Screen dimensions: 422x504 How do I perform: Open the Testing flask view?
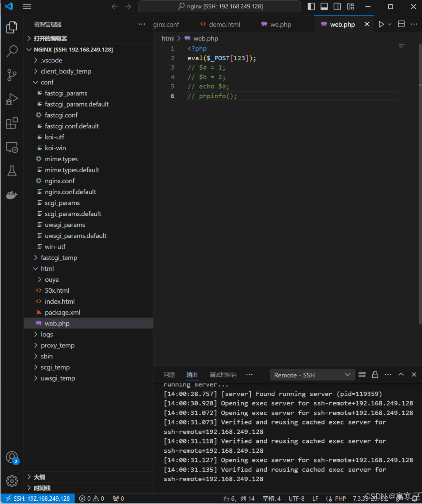pyautogui.click(x=12, y=171)
